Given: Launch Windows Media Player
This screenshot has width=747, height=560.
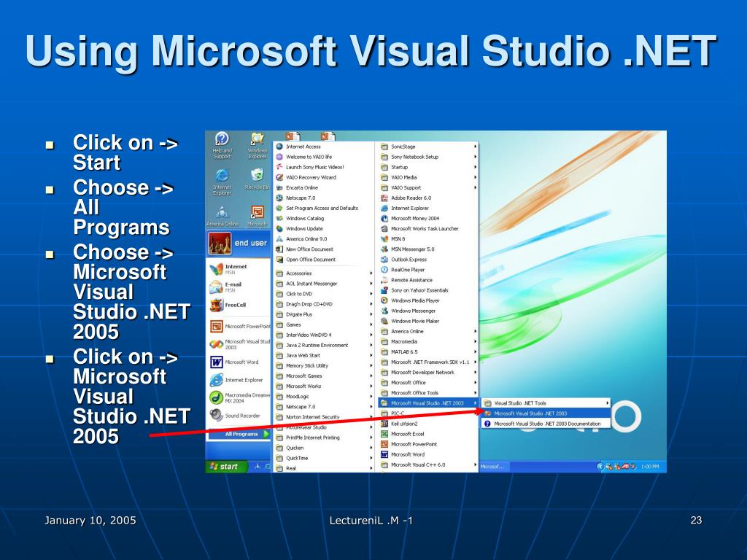Looking at the screenshot, I should coord(428,300).
